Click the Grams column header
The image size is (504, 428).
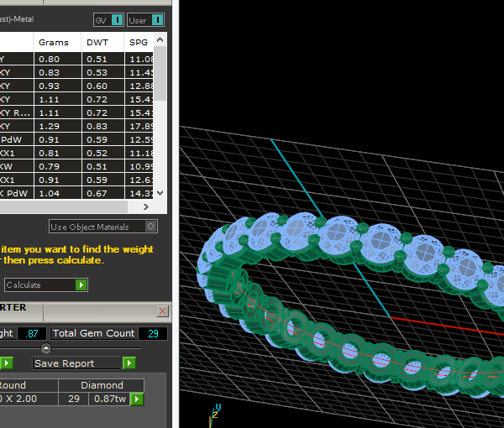pos(55,43)
